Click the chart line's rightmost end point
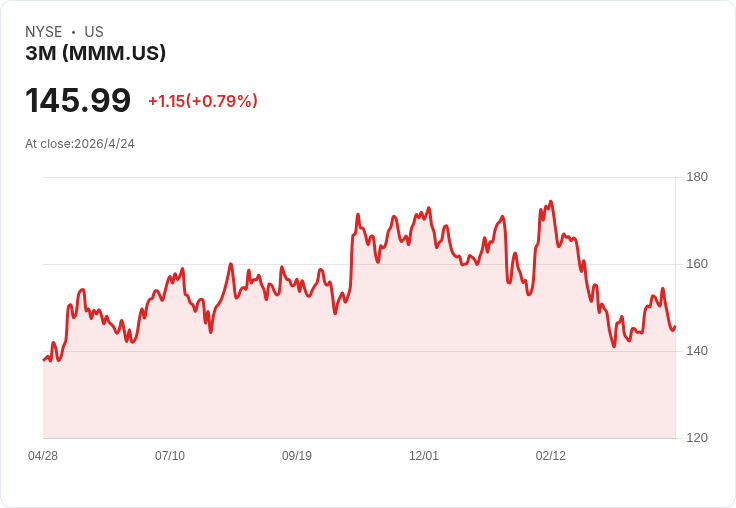 pyautogui.click(x=675, y=327)
